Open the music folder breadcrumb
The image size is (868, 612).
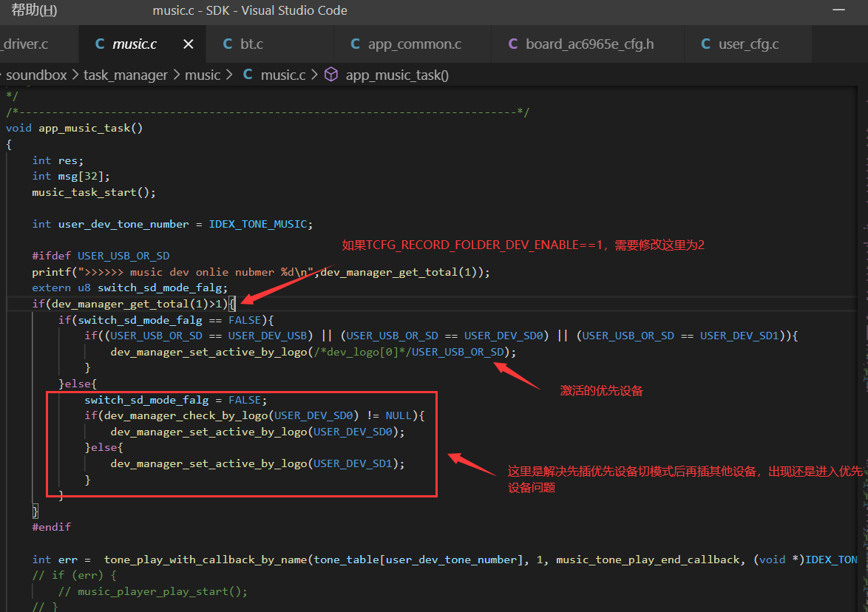[203, 75]
